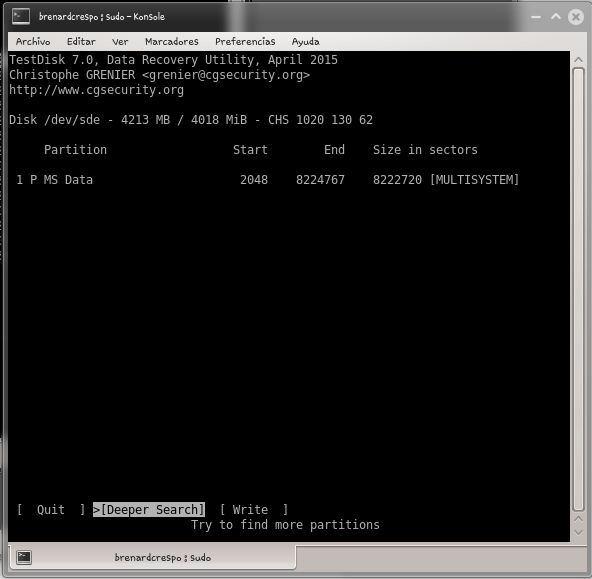Open the Ver menu
This screenshot has width=592, height=579.
pyautogui.click(x=120, y=42)
